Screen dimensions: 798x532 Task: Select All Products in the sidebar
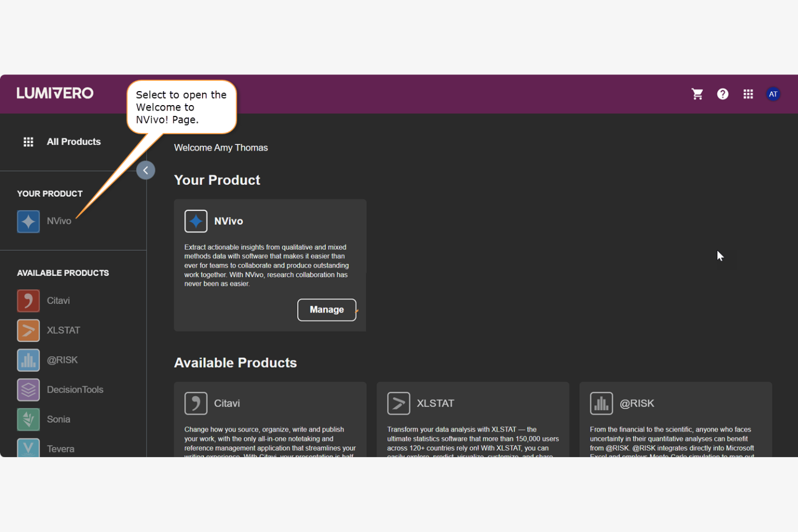click(74, 142)
